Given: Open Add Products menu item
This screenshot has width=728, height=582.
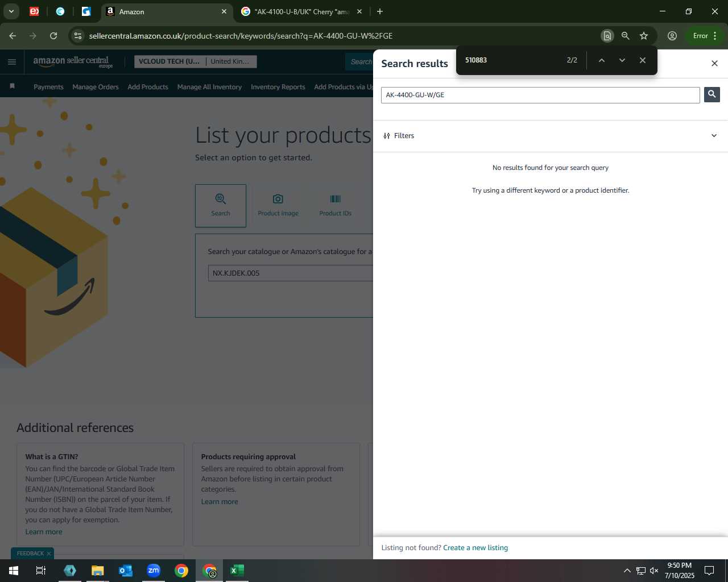Looking at the screenshot, I should [148, 87].
